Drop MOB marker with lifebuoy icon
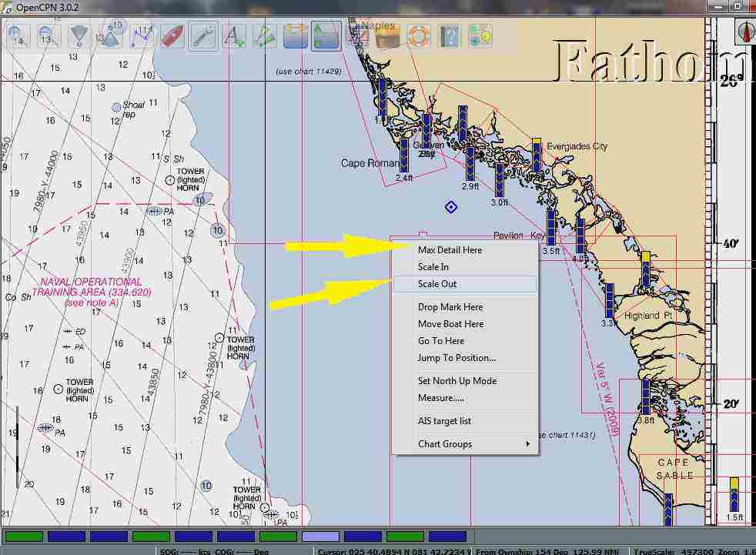The height and width of the screenshot is (555, 756). pos(418,35)
